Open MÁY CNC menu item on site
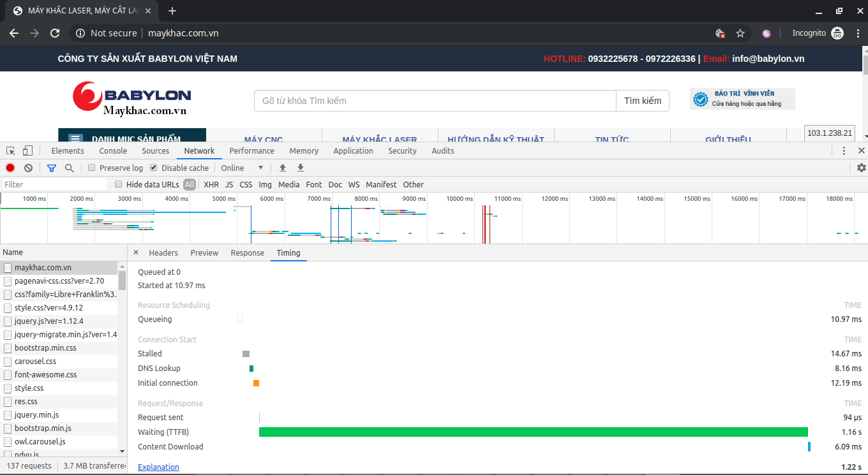The image size is (868, 475). click(x=264, y=138)
